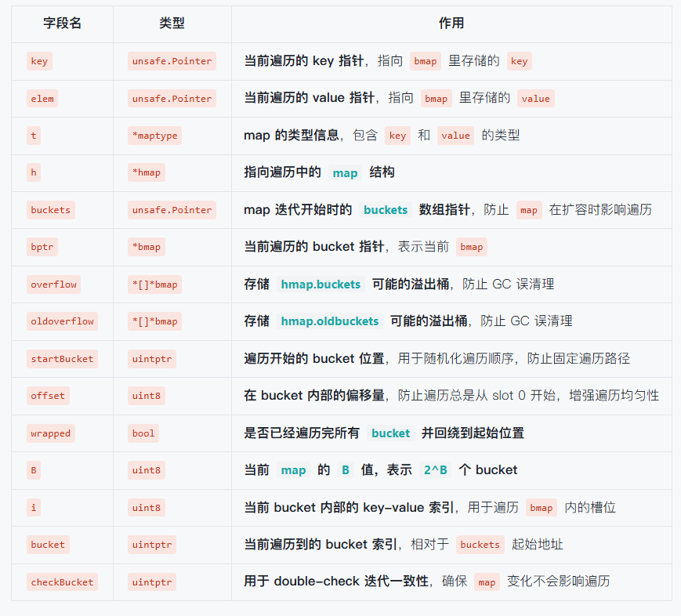The height and width of the screenshot is (616, 681).
Task: Click green buckets link in description
Action: point(386,210)
